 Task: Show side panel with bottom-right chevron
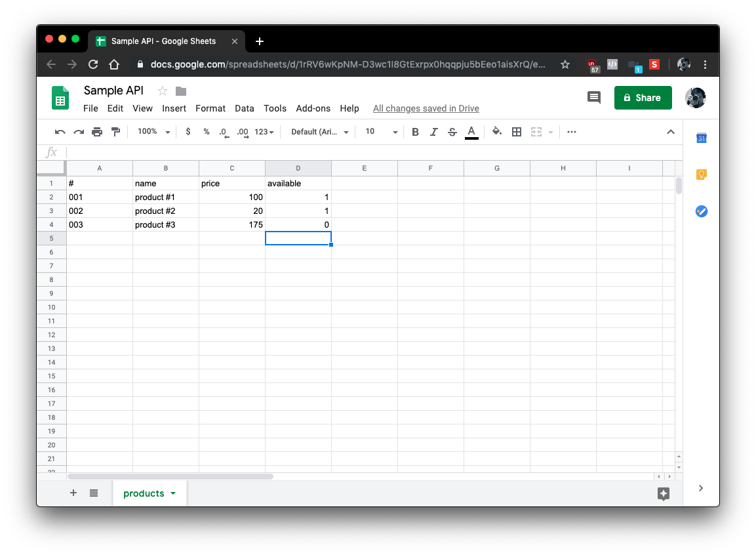tap(701, 488)
